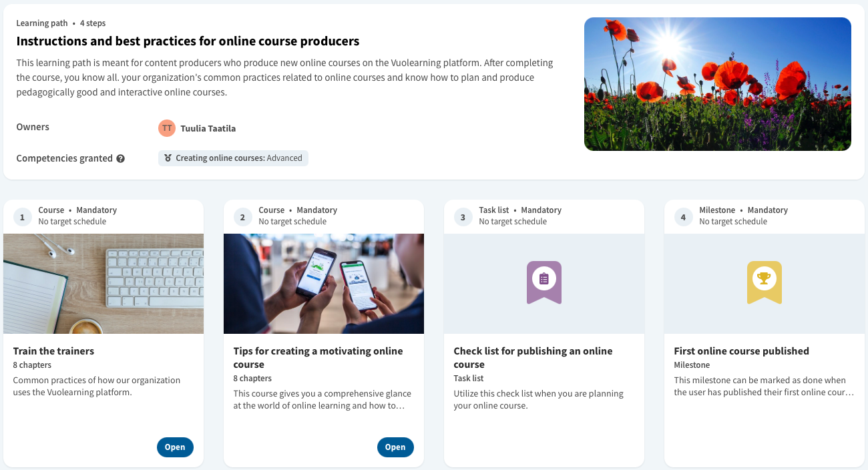Click the medal icon in competency badge
Image resolution: width=868 pixels, height=470 pixels.
tap(168, 158)
